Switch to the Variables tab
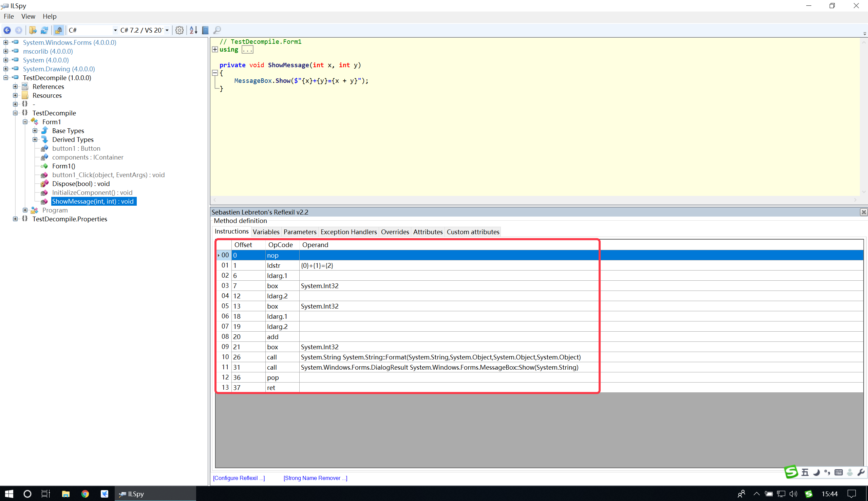Screen dimensions: 868x501 (x=266, y=232)
